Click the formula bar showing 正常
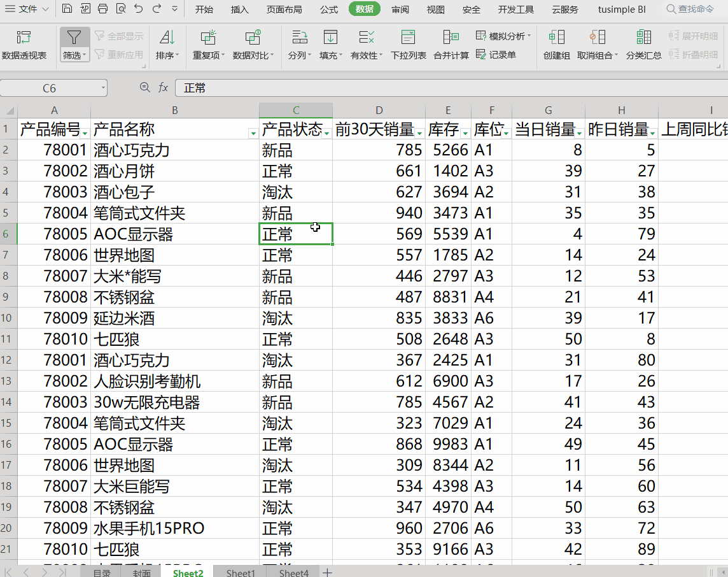 (451, 88)
